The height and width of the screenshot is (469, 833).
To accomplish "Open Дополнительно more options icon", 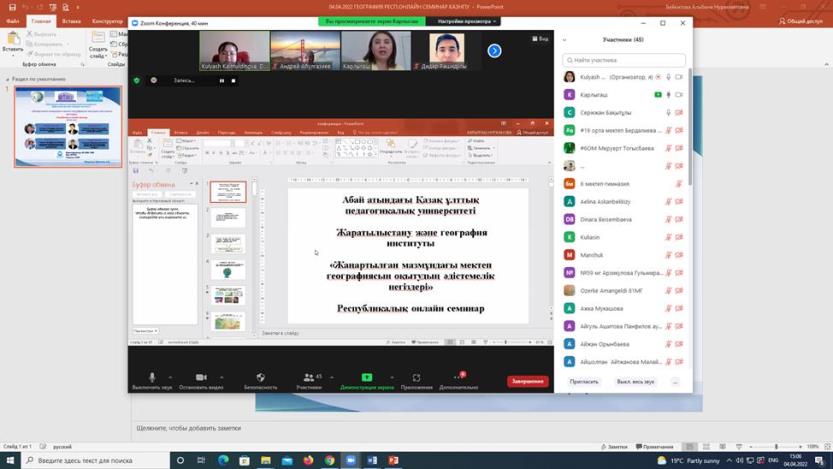I will [x=458, y=378].
